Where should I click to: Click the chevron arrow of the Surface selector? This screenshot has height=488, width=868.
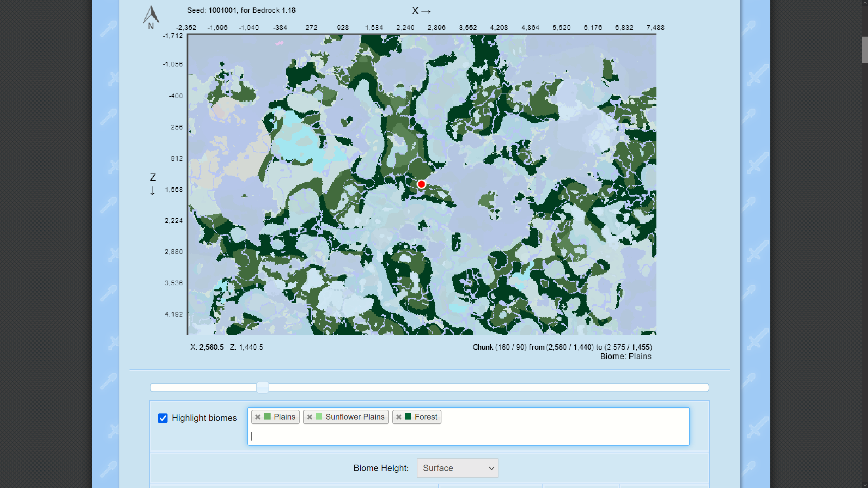(x=491, y=468)
